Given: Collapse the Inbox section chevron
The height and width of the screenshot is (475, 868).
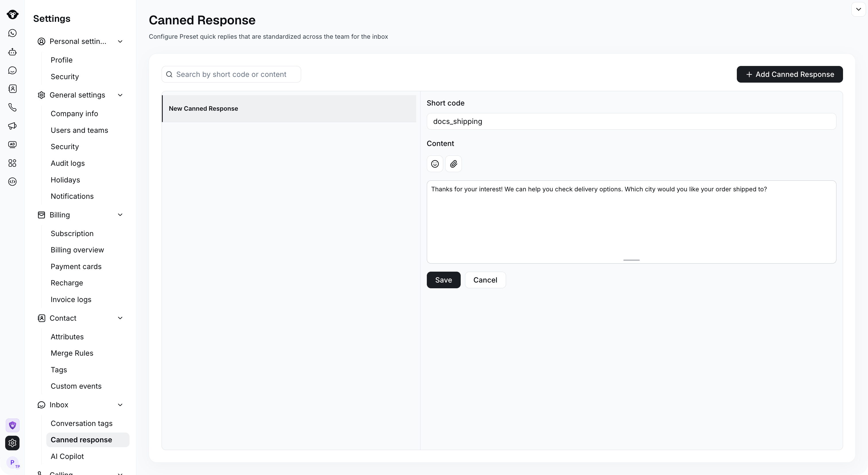Looking at the screenshot, I should coord(120,405).
